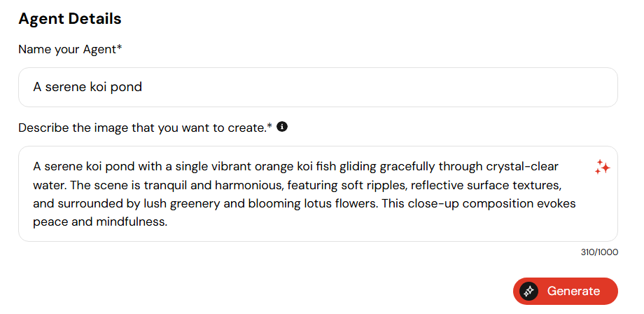The height and width of the screenshot is (314, 644).
Task: Click the word 'crystal-clear' in the description
Action: coord(522,167)
